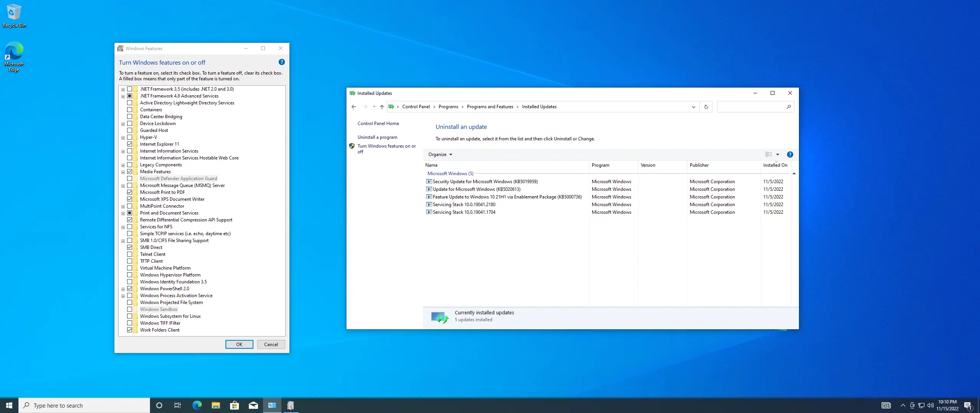Open Microsoft Store from taskbar
The height and width of the screenshot is (413, 980).
(234, 405)
